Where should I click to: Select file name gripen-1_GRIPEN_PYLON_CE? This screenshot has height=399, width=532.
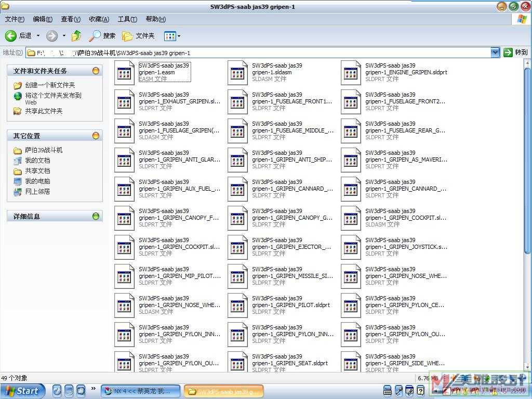coord(405,302)
